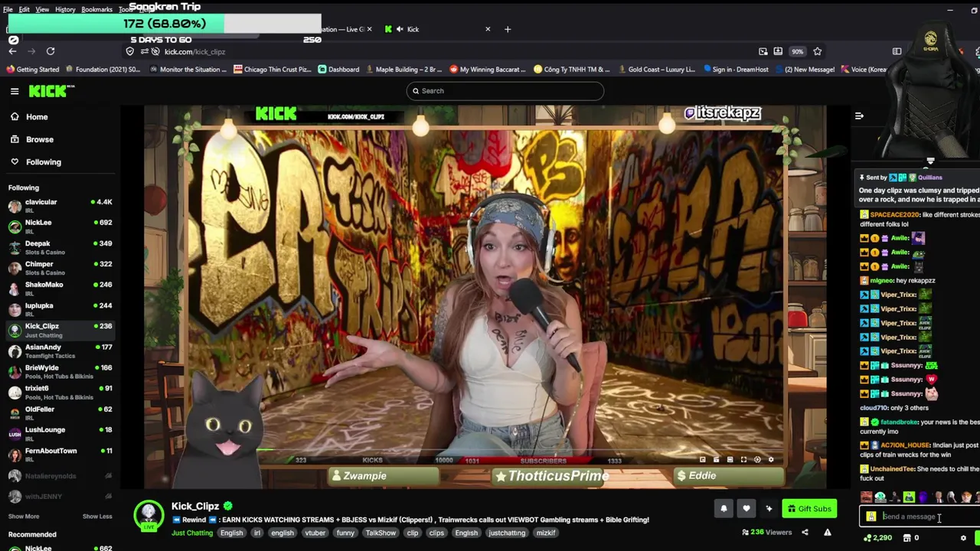The width and height of the screenshot is (980, 551).
Task: Collapse following list with Show Less
Action: (x=97, y=517)
